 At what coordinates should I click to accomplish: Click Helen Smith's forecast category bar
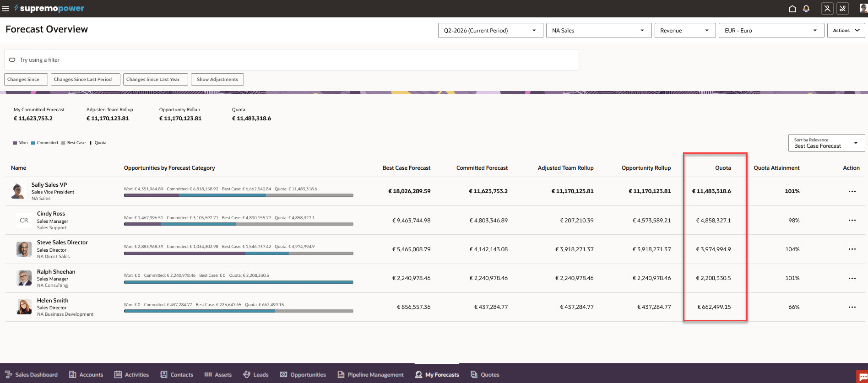pos(239,311)
